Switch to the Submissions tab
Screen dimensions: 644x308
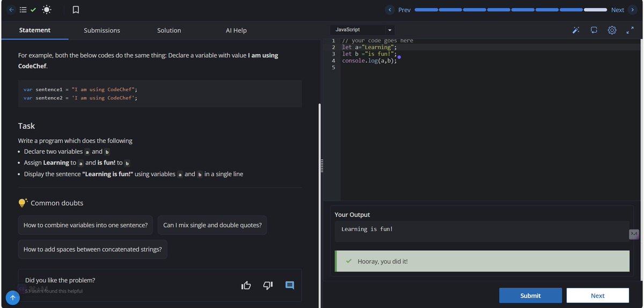(102, 30)
